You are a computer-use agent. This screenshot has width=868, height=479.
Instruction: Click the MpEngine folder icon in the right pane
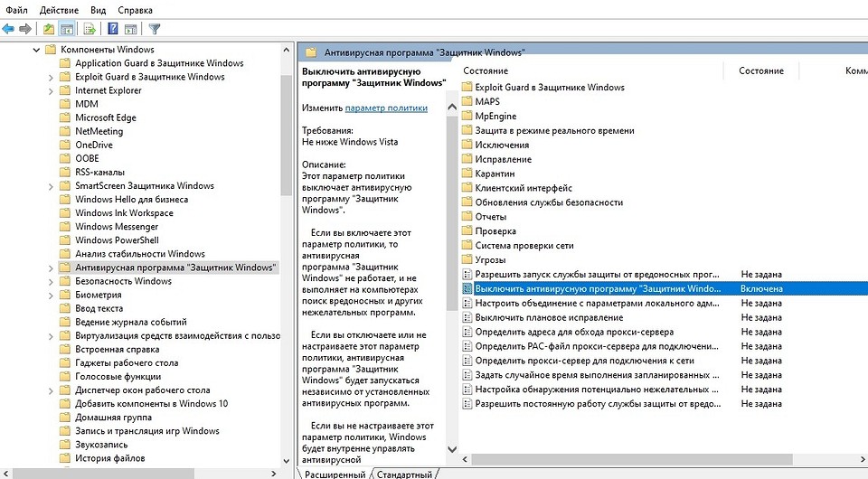click(467, 116)
